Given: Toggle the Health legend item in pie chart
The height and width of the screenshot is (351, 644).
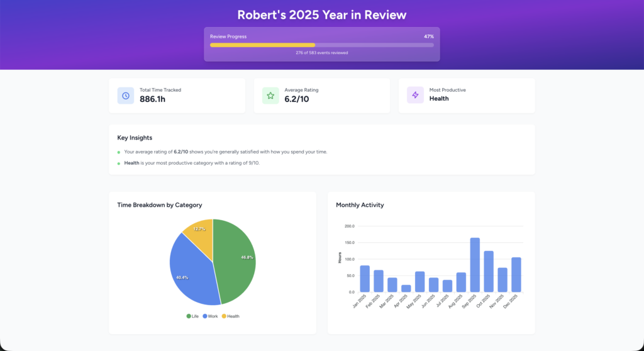Looking at the screenshot, I should coord(230,316).
